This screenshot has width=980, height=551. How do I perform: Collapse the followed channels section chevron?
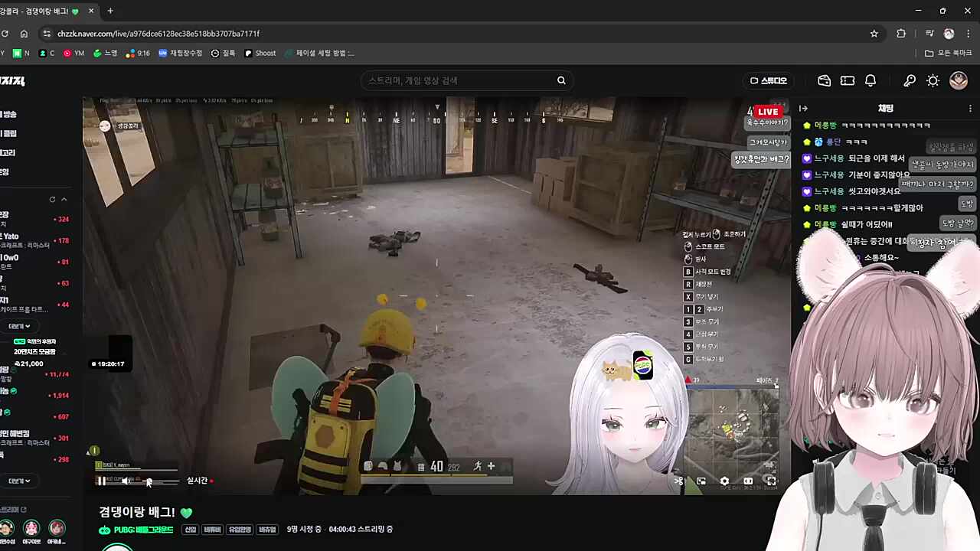64,200
